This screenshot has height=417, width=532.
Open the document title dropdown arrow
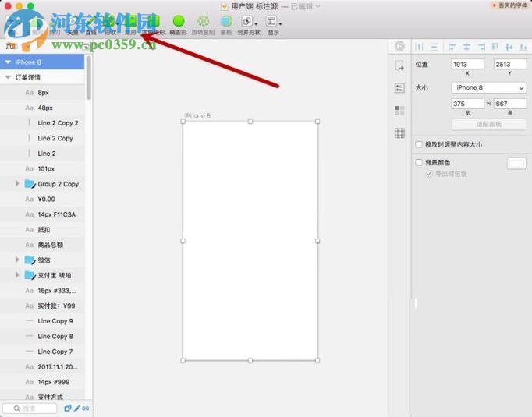tap(317, 6)
